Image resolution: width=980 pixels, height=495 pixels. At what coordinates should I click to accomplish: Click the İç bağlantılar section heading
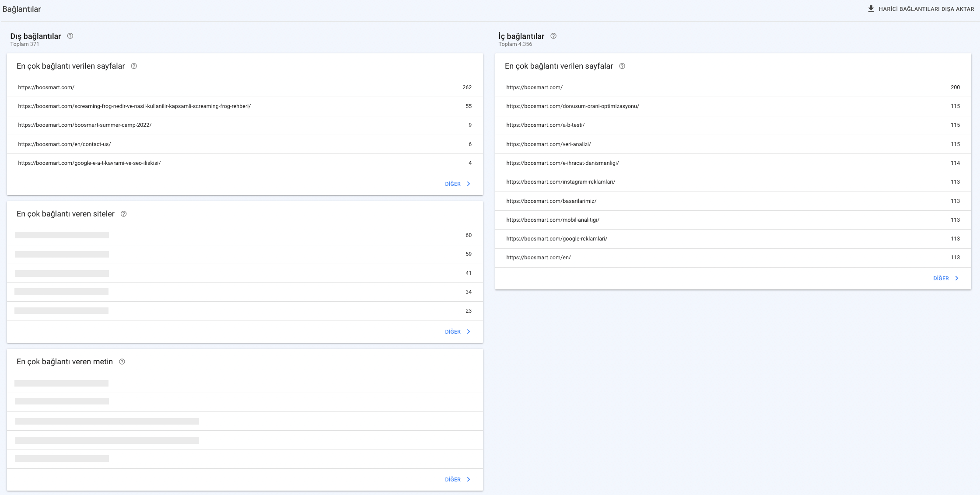(521, 36)
